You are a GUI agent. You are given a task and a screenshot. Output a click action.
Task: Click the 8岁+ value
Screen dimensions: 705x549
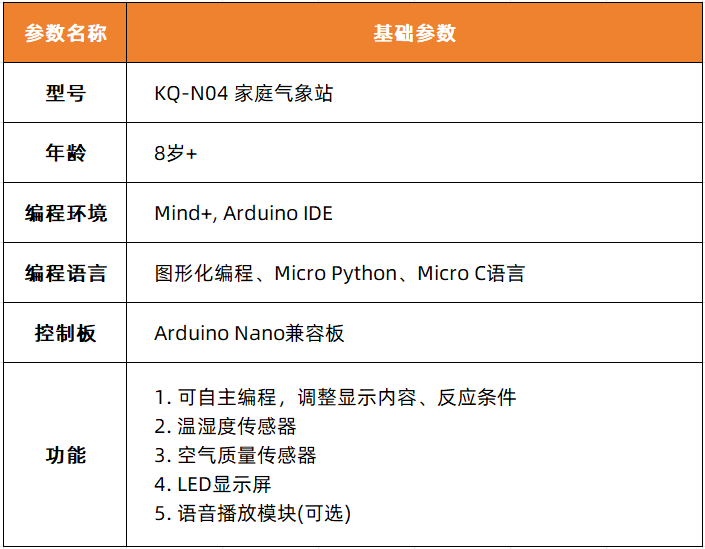point(175,153)
